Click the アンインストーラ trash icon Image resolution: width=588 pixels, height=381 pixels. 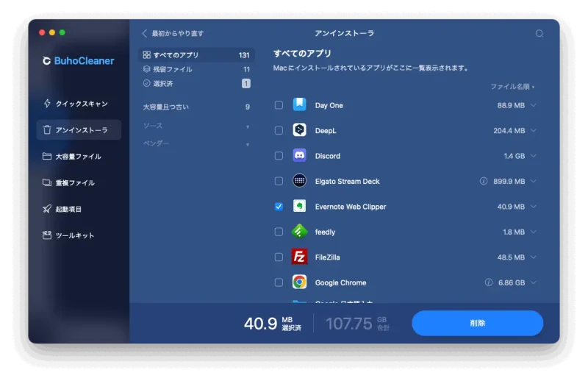47,130
